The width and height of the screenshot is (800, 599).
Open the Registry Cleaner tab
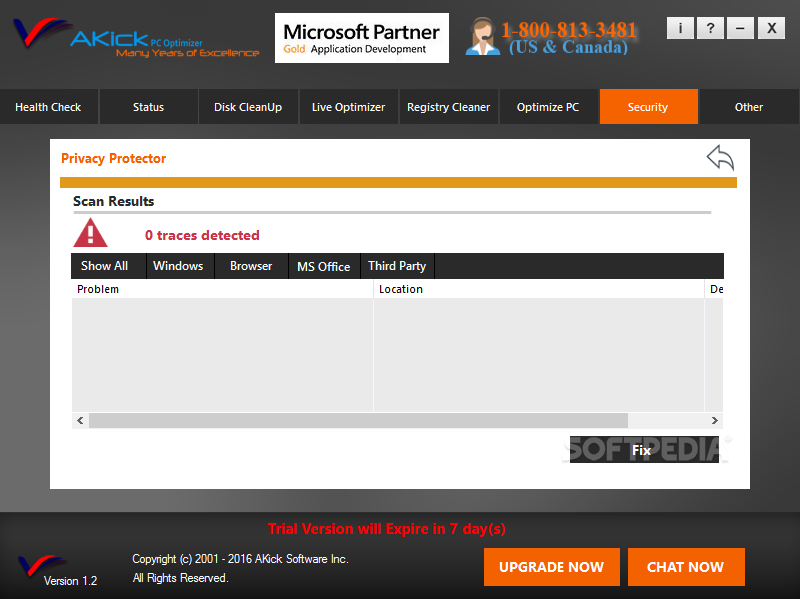click(x=448, y=107)
